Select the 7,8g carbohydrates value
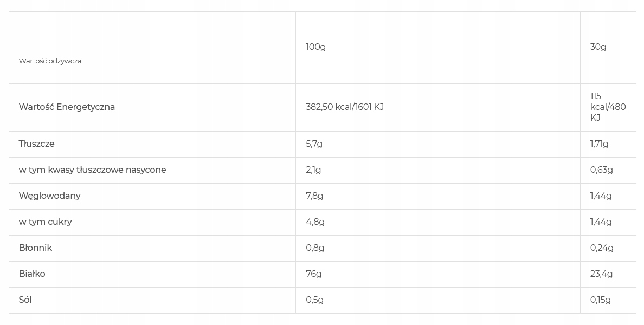644x325 pixels. (x=314, y=196)
